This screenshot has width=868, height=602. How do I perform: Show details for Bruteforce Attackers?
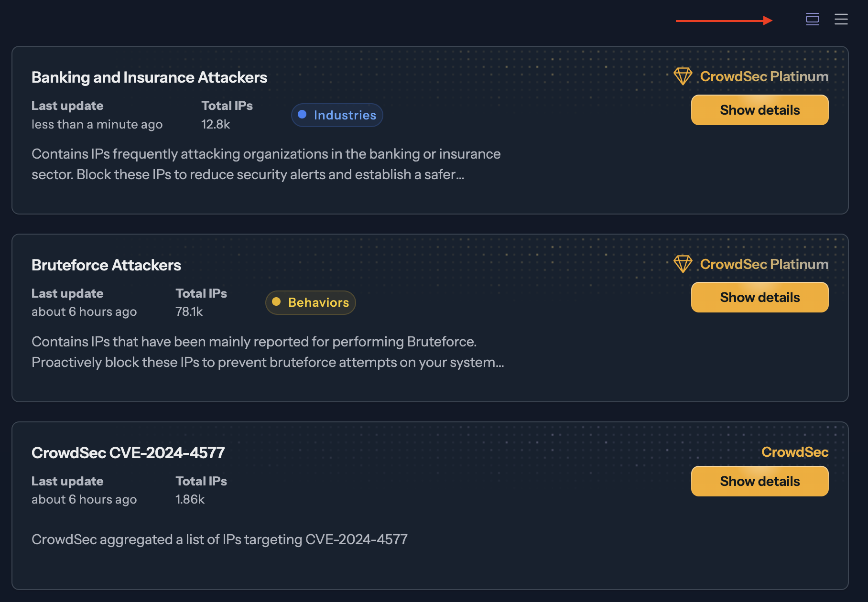pos(759,297)
